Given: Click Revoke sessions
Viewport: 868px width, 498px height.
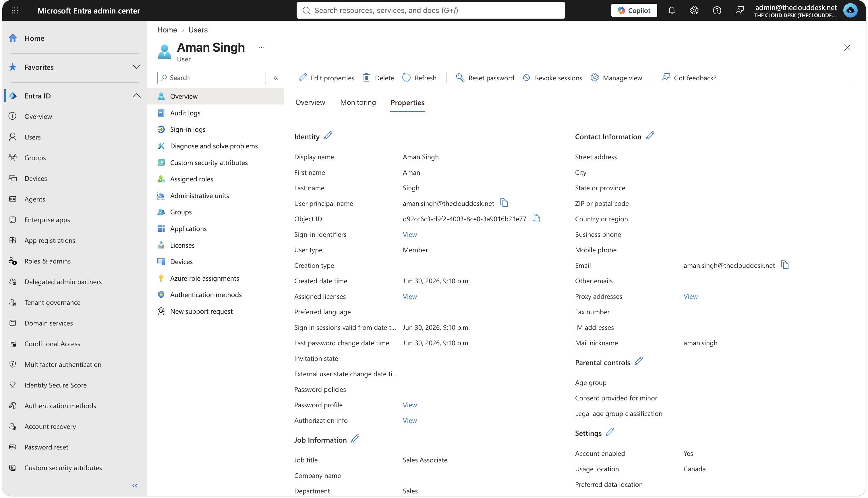Looking at the screenshot, I should pos(552,78).
